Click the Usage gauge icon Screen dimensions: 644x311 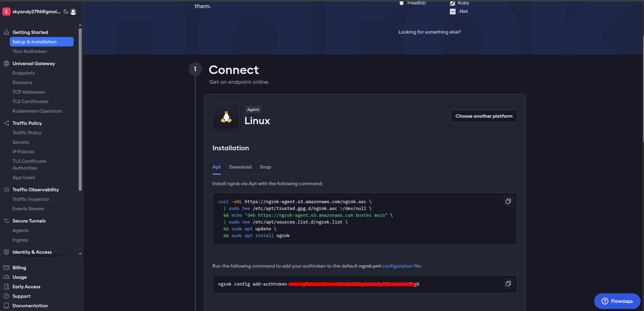click(6, 277)
